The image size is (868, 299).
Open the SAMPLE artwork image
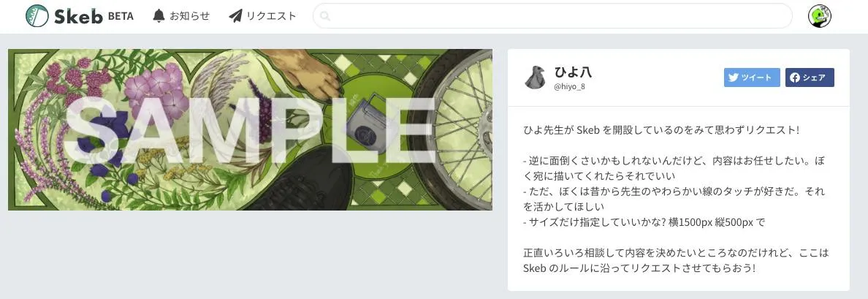click(250, 129)
